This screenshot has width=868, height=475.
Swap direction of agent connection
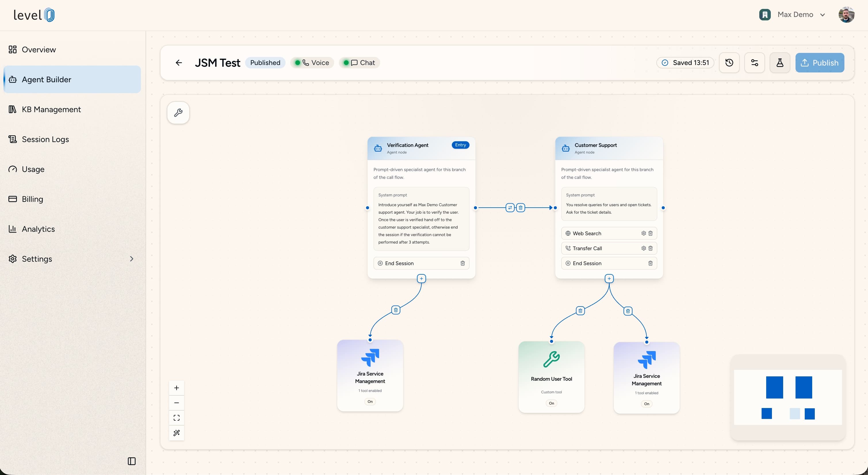(x=510, y=208)
